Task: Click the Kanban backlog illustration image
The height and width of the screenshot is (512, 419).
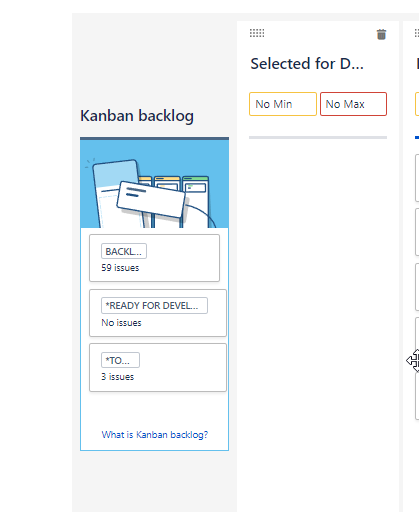Action: (x=154, y=184)
